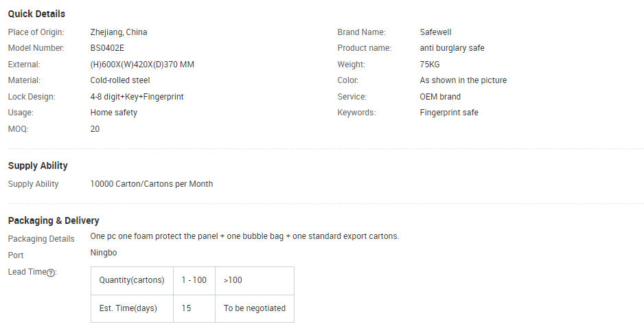Click the >100 quantity table cell
This screenshot has width=644, height=331.
pos(255,280)
